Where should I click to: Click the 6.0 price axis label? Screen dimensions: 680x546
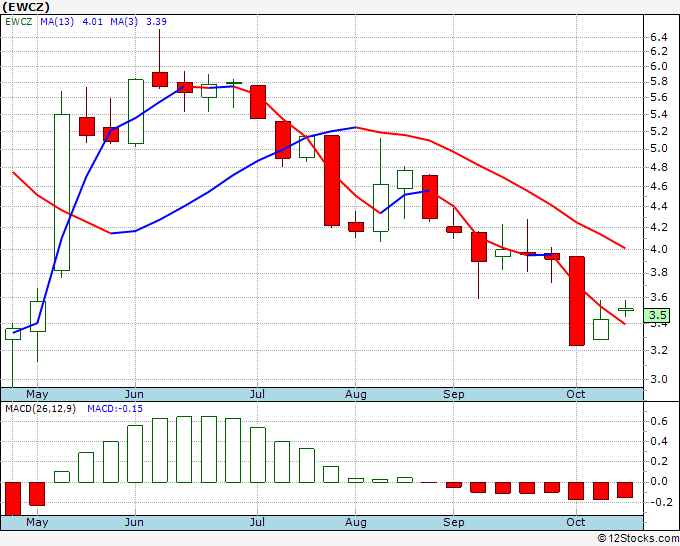pos(659,66)
